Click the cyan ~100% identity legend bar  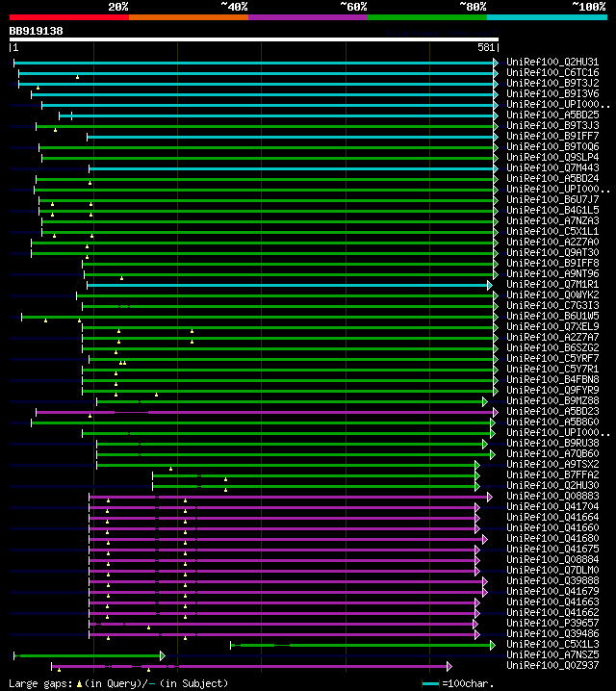tap(548, 17)
